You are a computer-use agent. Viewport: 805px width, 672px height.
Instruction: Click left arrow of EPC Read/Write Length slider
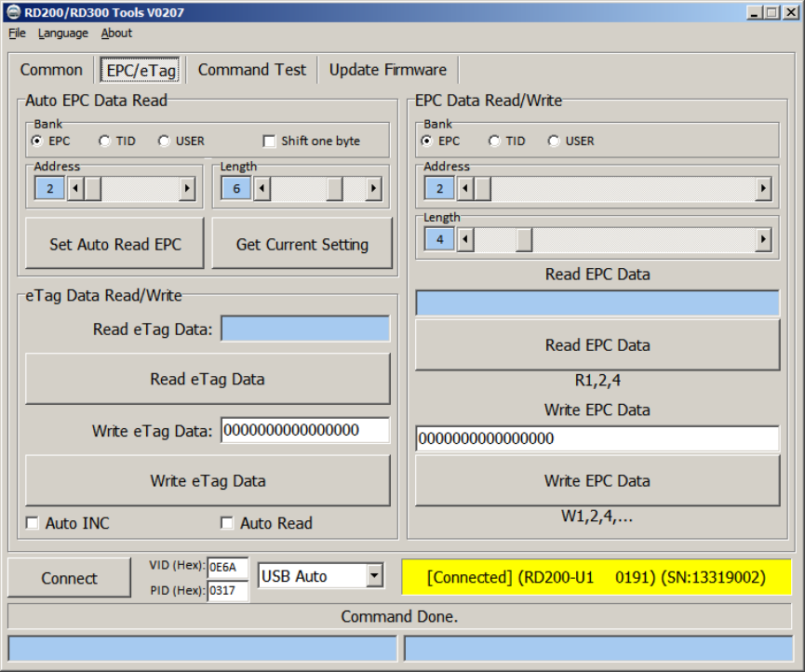pyautogui.click(x=465, y=239)
